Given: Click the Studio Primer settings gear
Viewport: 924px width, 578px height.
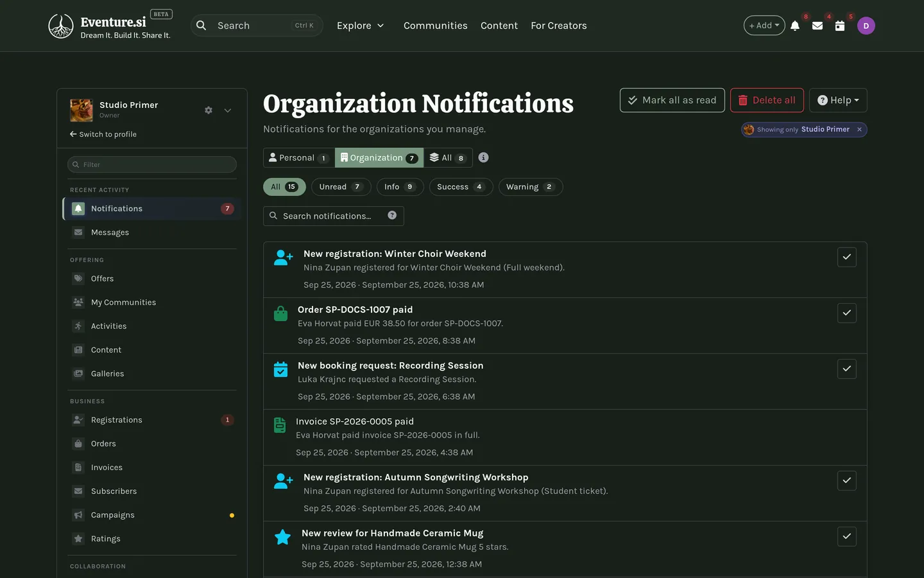Looking at the screenshot, I should pyautogui.click(x=209, y=110).
